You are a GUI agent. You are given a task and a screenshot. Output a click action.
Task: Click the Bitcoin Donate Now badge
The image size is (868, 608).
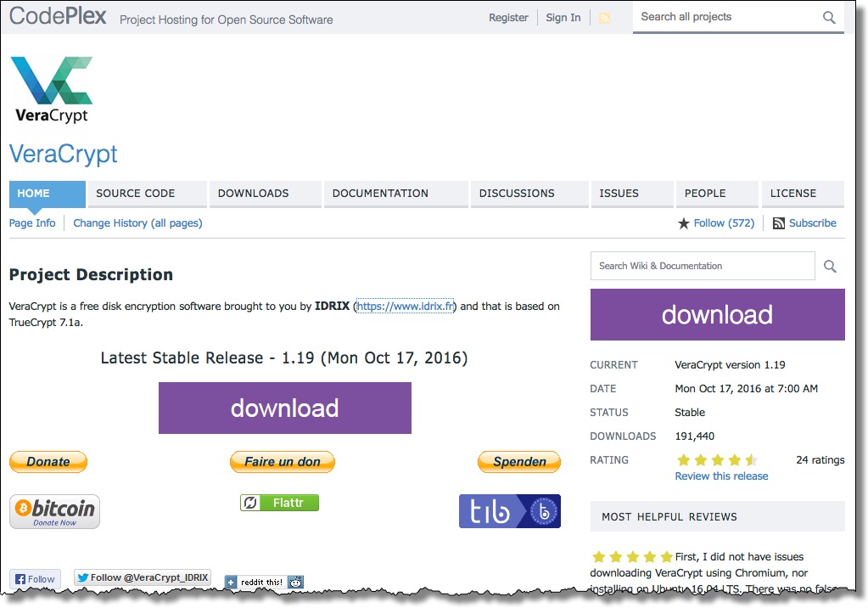[53, 510]
